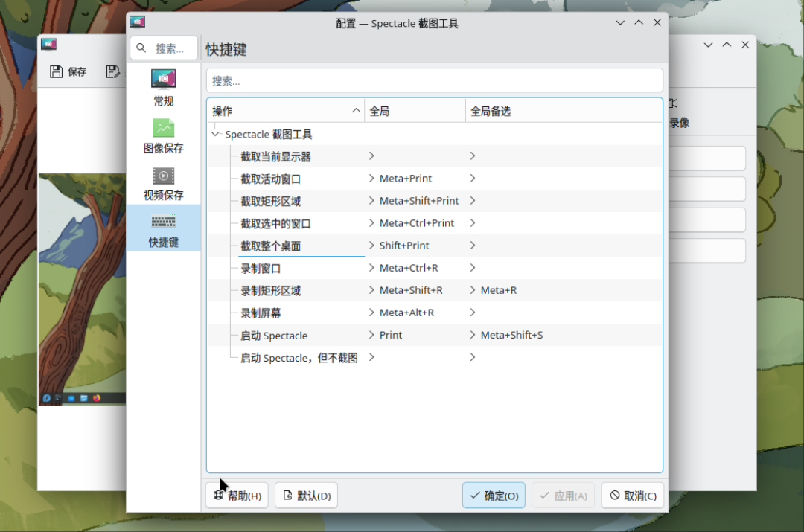Open the 视频保存 settings page
804x532 pixels.
click(x=163, y=183)
